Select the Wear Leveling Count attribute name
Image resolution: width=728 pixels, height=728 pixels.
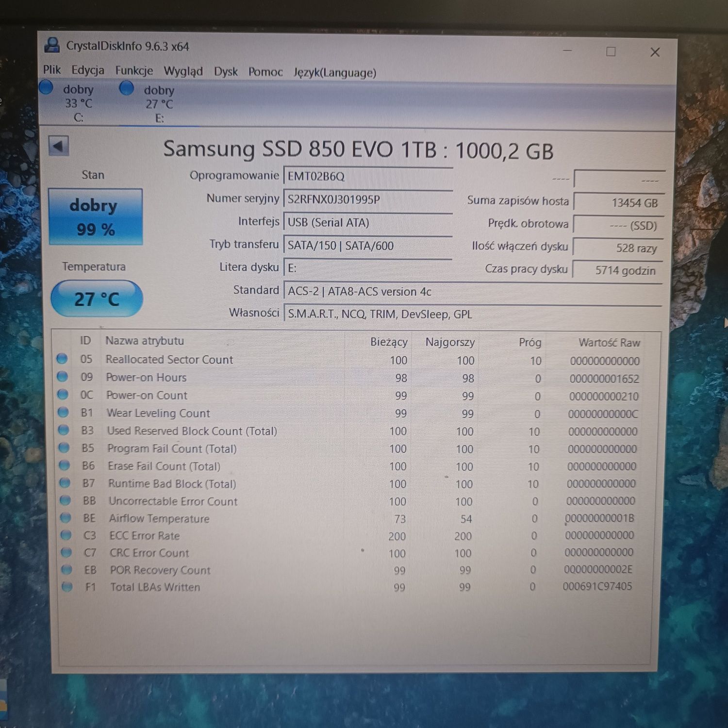(158, 414)
